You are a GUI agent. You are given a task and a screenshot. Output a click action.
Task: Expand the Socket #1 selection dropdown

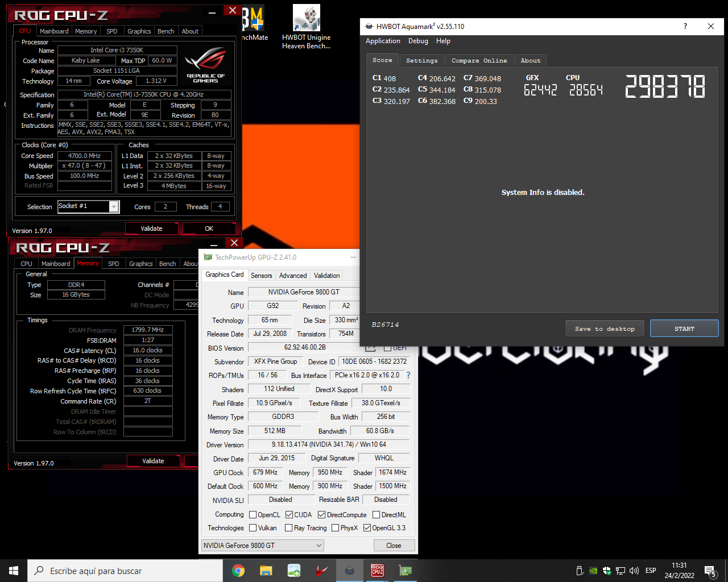coord(114,207)
